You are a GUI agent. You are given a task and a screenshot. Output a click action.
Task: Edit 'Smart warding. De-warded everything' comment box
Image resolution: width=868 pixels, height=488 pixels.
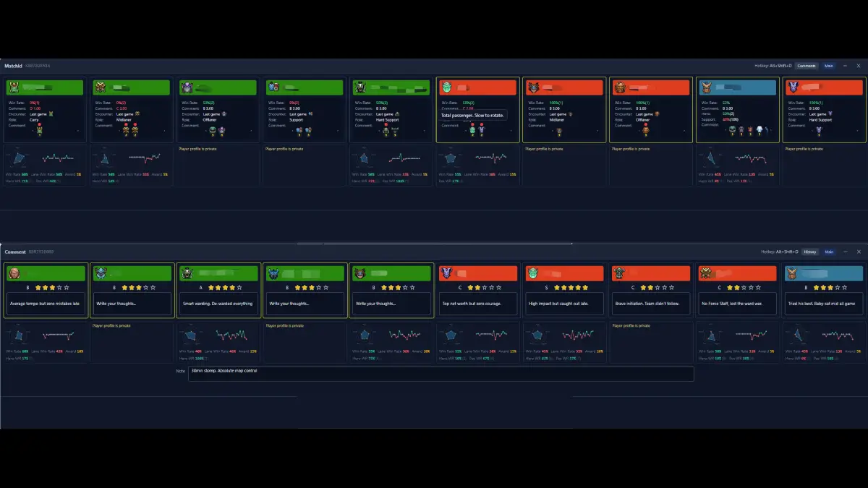pos(218,304)
